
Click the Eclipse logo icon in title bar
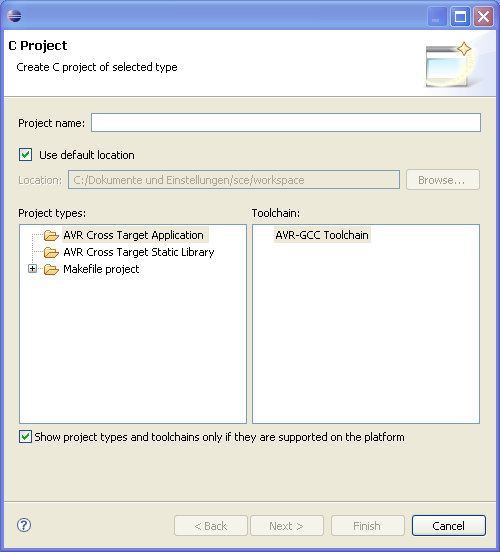(x=14, y=16)
